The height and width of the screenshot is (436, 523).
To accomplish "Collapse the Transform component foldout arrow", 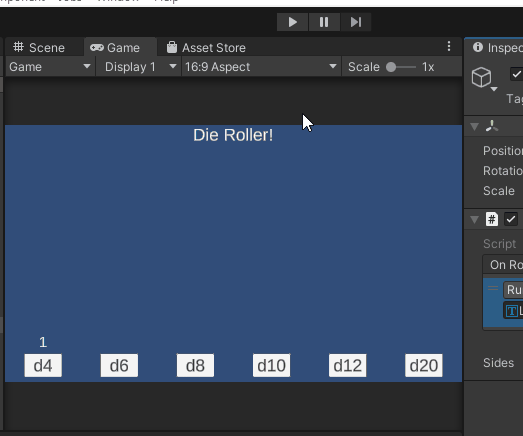I will [474, 127].
